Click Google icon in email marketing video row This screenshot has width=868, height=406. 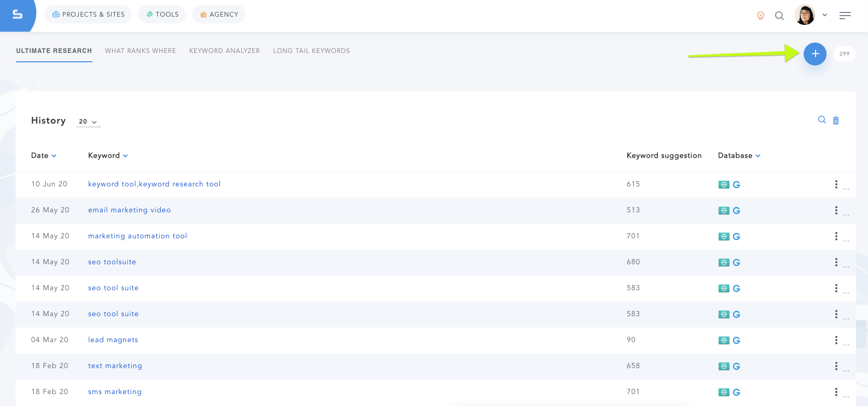(x=736, y=211)
